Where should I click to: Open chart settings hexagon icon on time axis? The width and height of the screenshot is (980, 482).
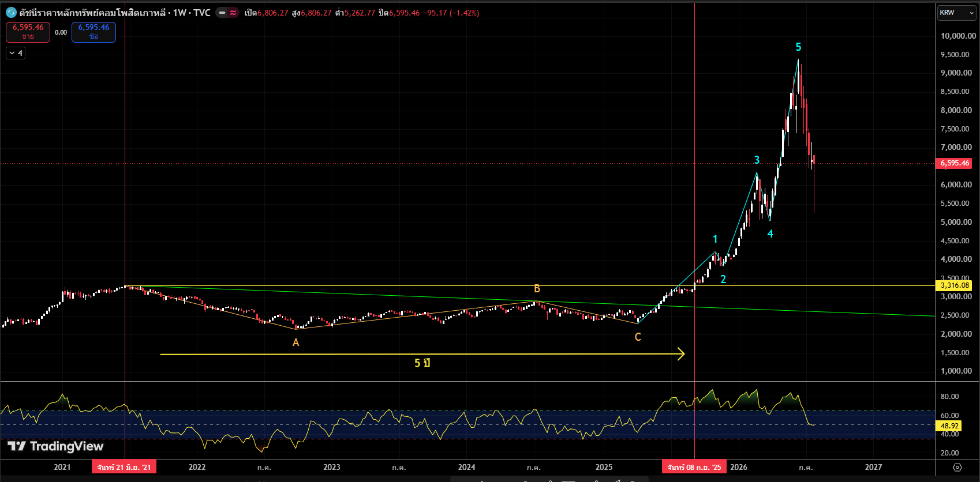coord(957,467)
